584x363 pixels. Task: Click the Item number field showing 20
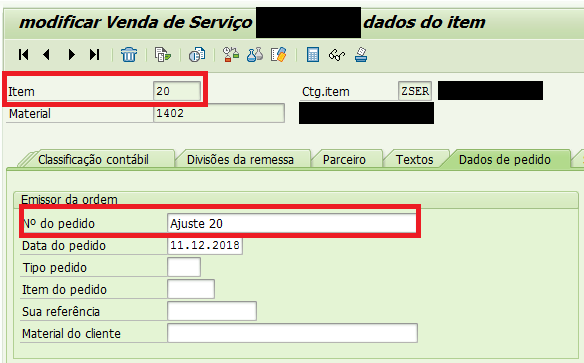pos(177,91)
